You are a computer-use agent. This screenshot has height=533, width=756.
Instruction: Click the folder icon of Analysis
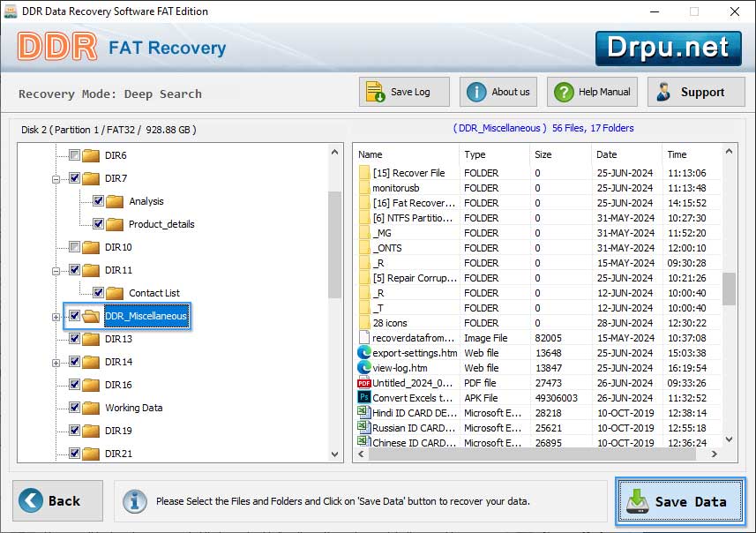coord(115,201)
